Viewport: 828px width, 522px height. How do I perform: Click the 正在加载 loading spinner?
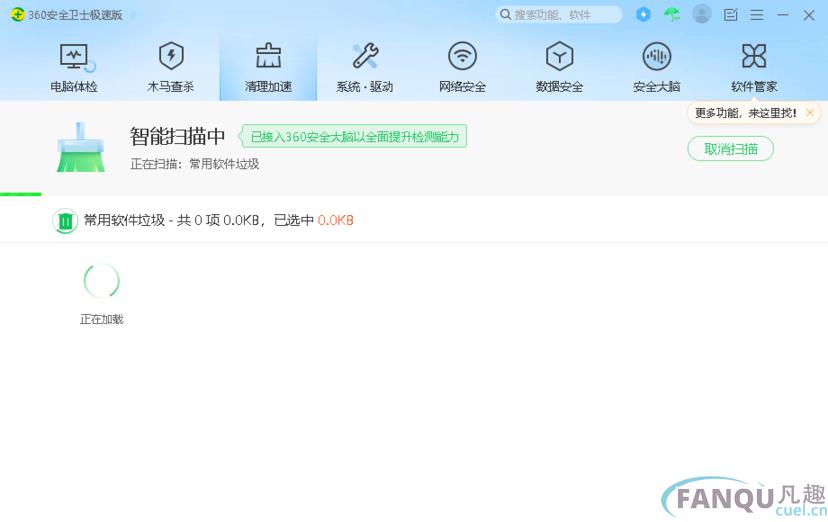[x=101, y=282]
